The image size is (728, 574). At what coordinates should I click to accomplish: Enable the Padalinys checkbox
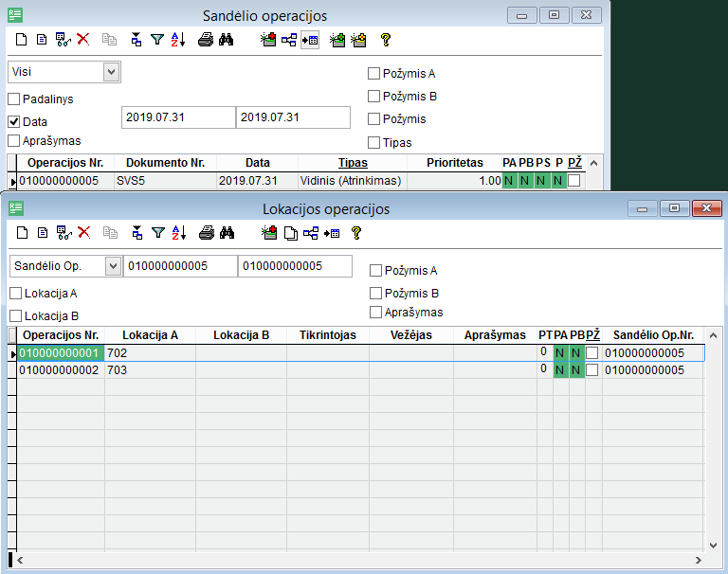[14, 99]
